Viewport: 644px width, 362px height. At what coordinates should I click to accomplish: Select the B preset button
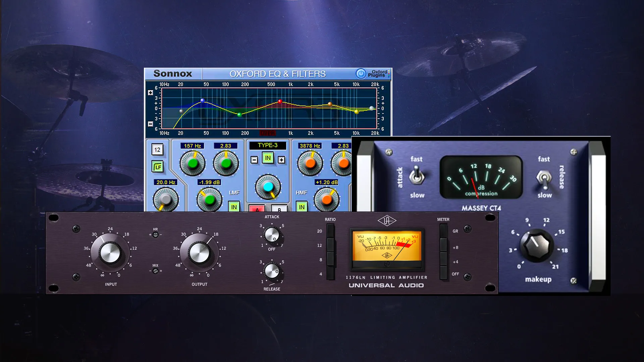[279, 208]
